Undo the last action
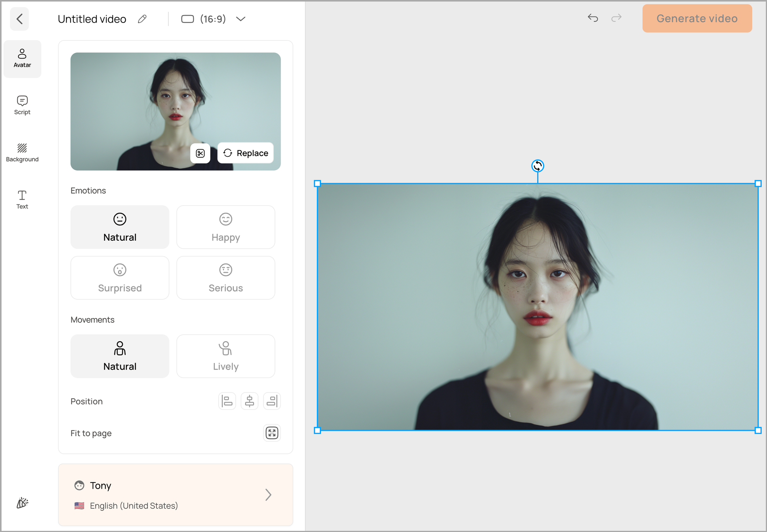This screenshot has width=767, height=532. [x=593, y=18]
